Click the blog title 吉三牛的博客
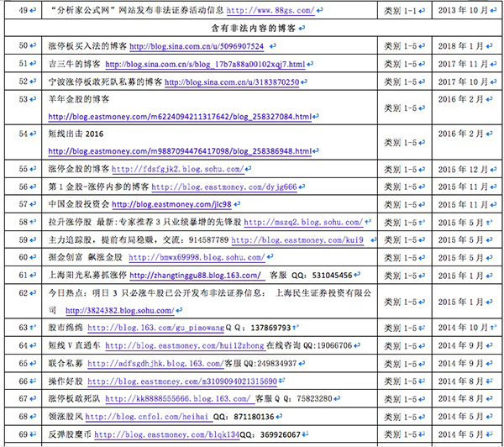The height and width of the screenshot is (447, 504). click(x=74, y=65)
